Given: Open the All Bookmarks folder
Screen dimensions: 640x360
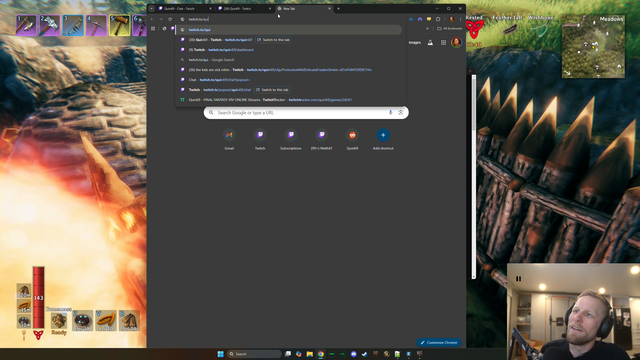Looking at the screenshot, I should point(449,29).
